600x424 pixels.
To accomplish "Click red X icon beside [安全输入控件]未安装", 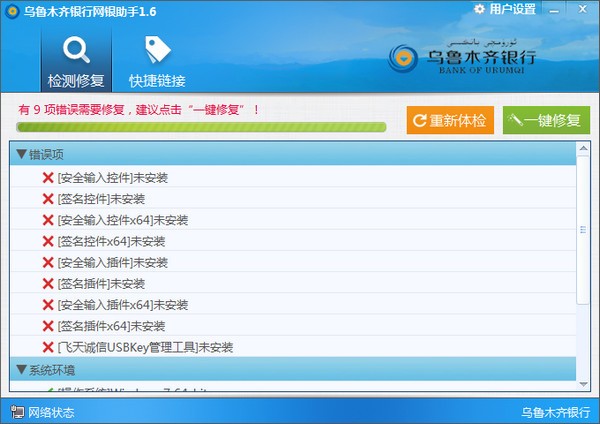I will pos(48,178).
